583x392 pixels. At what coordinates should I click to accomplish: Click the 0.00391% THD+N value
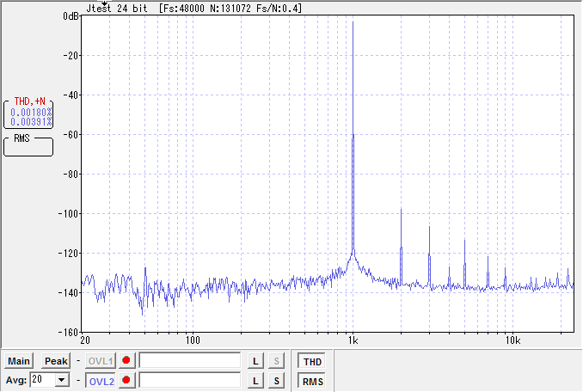(31, 122)
